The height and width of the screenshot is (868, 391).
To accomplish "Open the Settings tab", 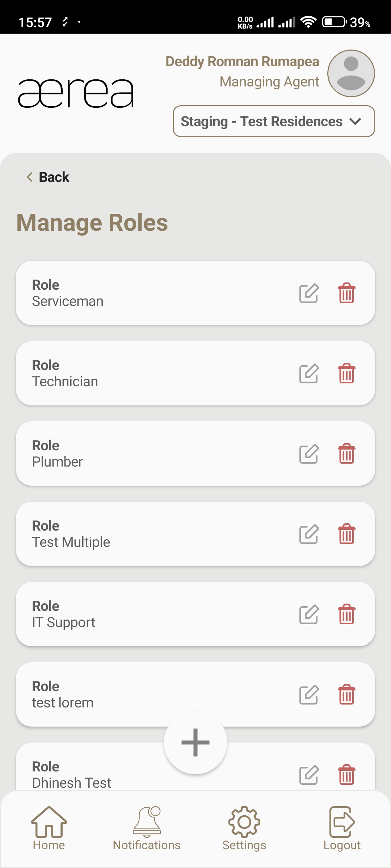I will tap(244, 829).
